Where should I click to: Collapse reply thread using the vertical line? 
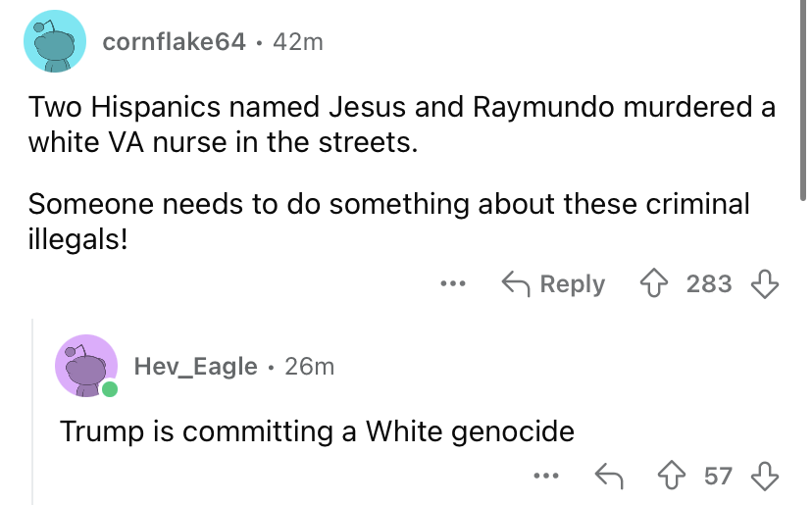click(31, 412)
